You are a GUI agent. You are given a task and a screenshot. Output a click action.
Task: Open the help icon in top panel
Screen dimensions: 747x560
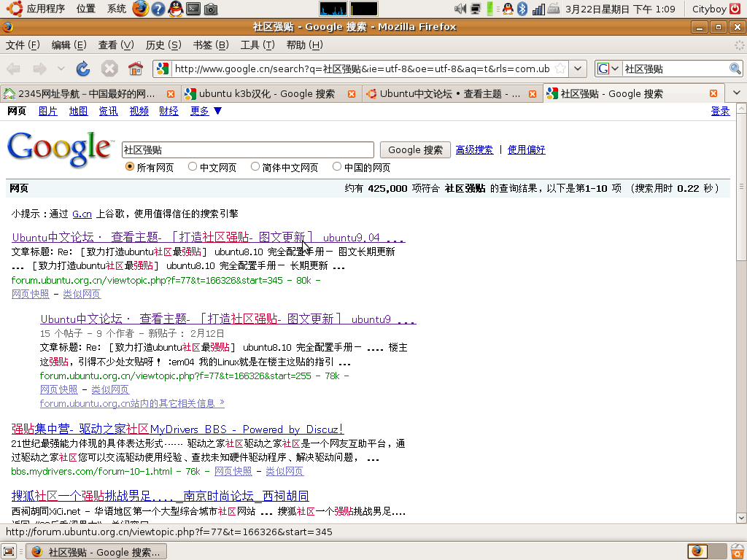(x=158, y=9)
